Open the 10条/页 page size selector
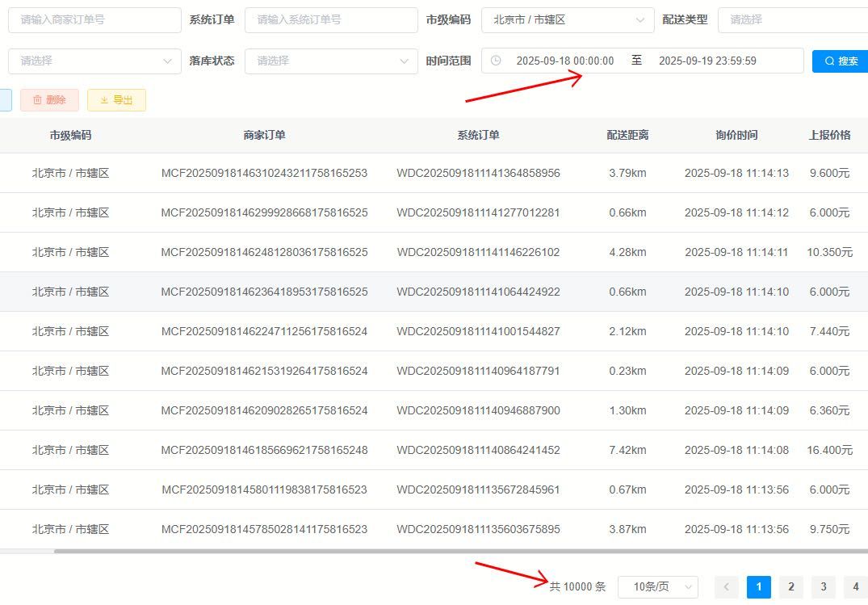 (x=657, y=586)
